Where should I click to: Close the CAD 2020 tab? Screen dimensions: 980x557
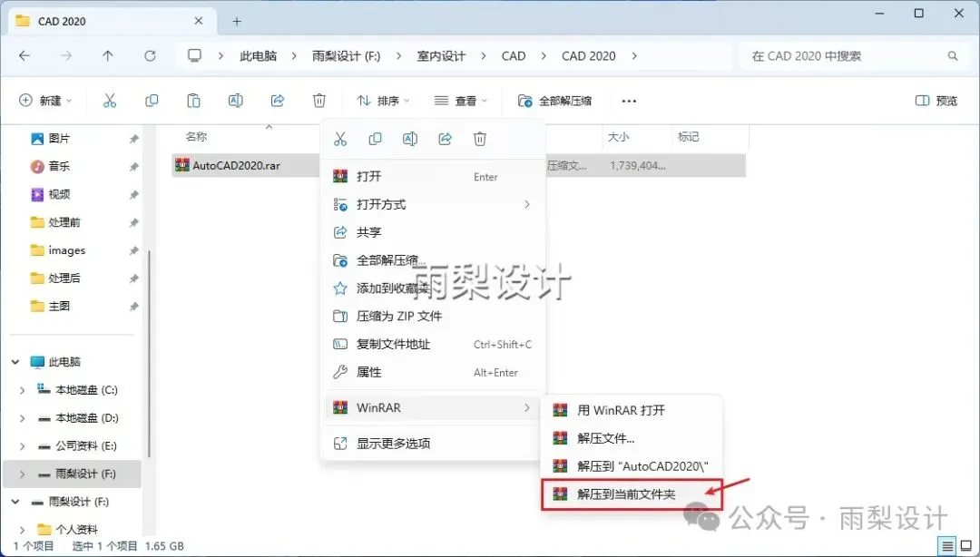(198, 21)
